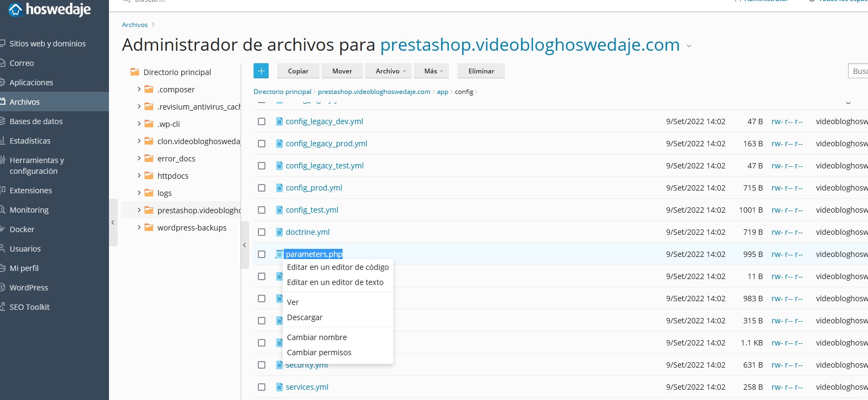
Task: Open Archivos breadcrumb link
Action: (135, 25)
